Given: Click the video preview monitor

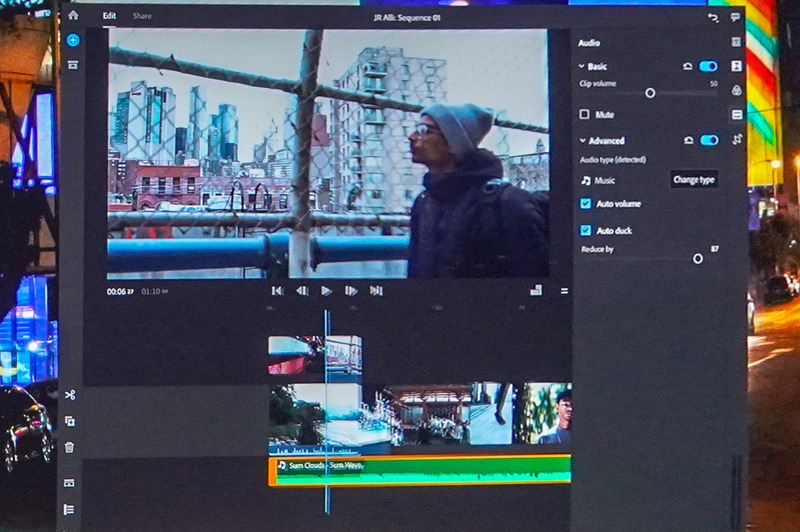Looking at the screenshot, I should pos(328,153).
